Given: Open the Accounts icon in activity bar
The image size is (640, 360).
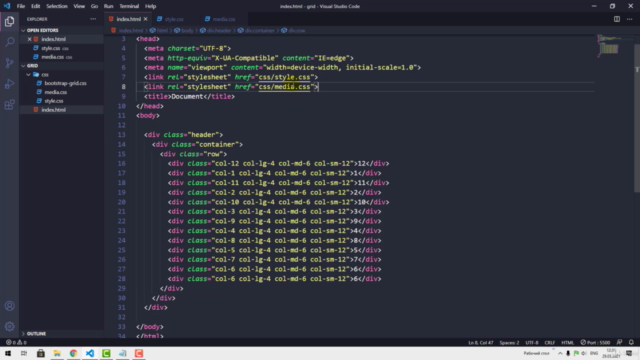Looking at the screenshot, I should click(9, 306).
